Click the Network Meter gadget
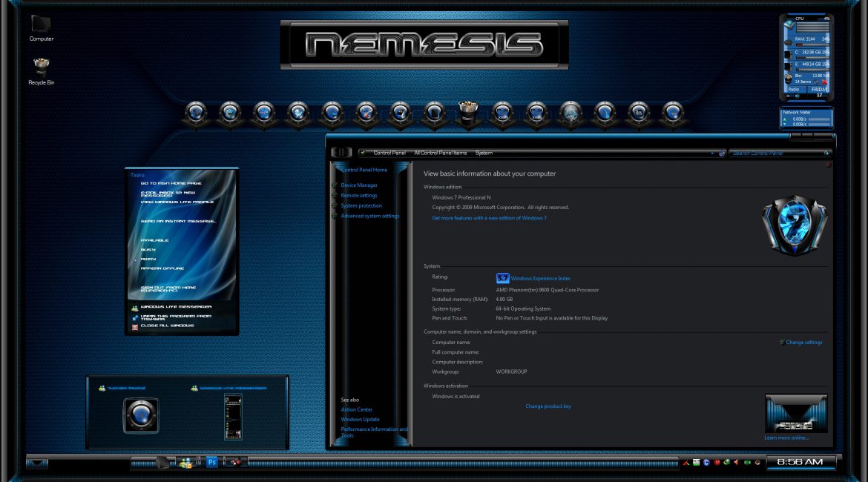This screenshot has width=868, height=482. (806, 119)
